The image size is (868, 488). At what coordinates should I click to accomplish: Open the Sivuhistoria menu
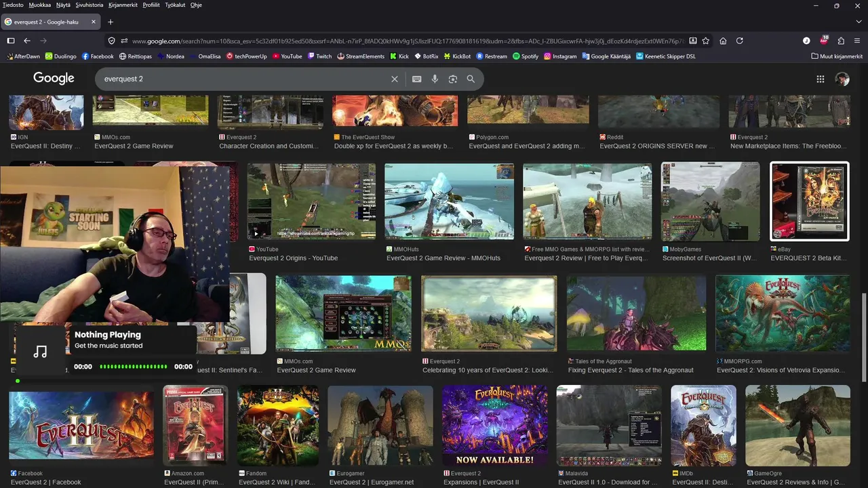[x=90, y=5]
